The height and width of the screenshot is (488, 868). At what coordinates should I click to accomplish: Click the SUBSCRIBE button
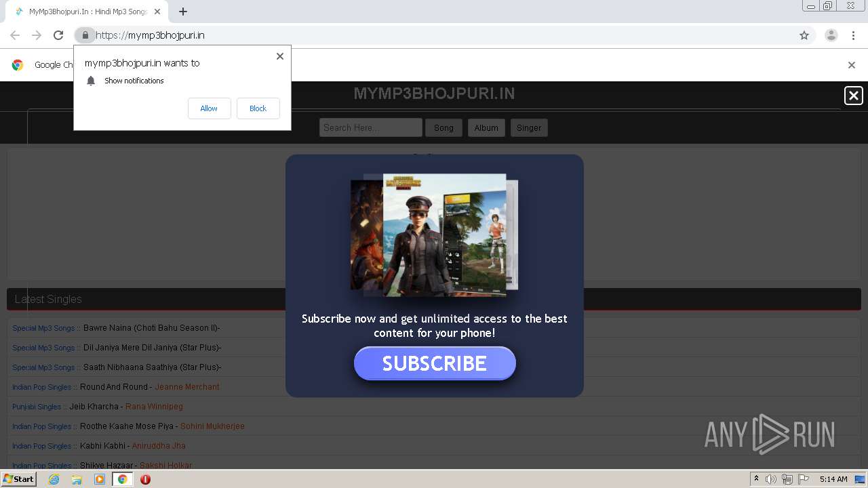coord(435,363)
